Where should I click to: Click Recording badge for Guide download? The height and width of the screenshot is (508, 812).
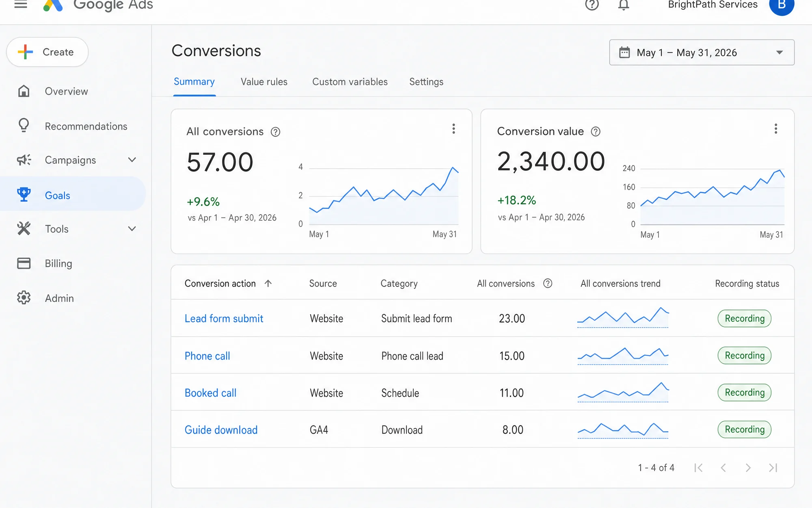(745, 430)
